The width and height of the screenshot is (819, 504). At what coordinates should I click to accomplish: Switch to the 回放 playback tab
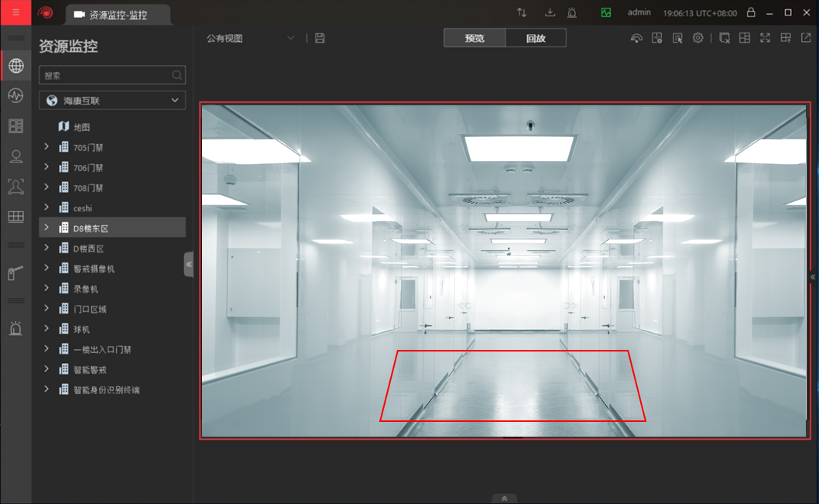pyautogui.click(x=536, y=38)
